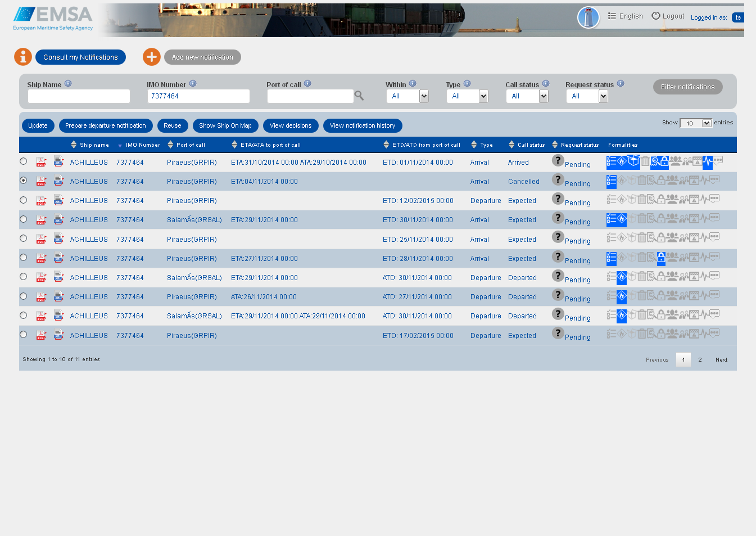Click Add new notification button
756x536 pixels.
tap(202, 57)
